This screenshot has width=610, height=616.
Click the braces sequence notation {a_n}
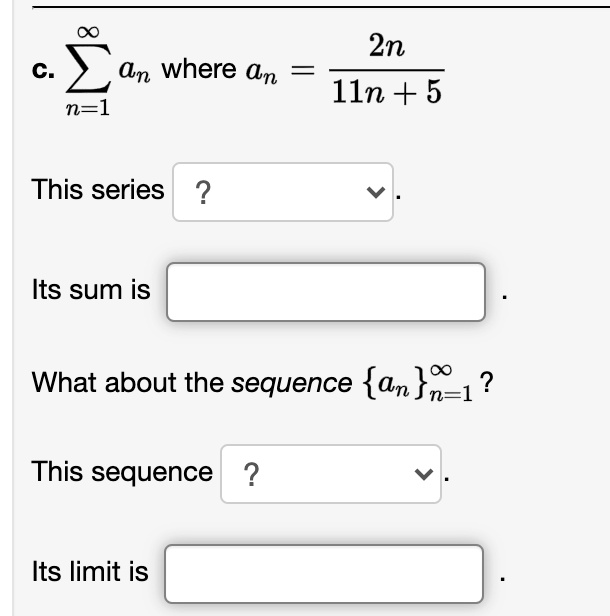(419, 382)
